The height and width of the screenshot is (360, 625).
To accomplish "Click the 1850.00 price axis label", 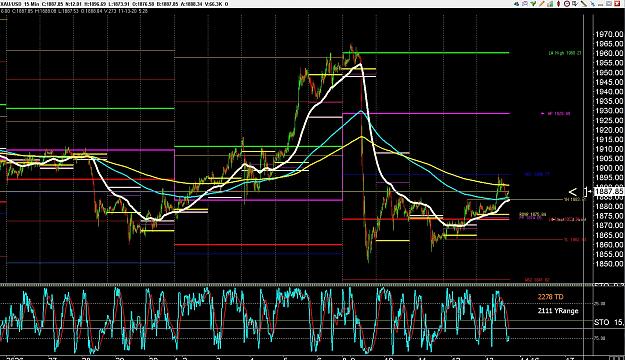I will pyautogui.click(x=609, y=264).
